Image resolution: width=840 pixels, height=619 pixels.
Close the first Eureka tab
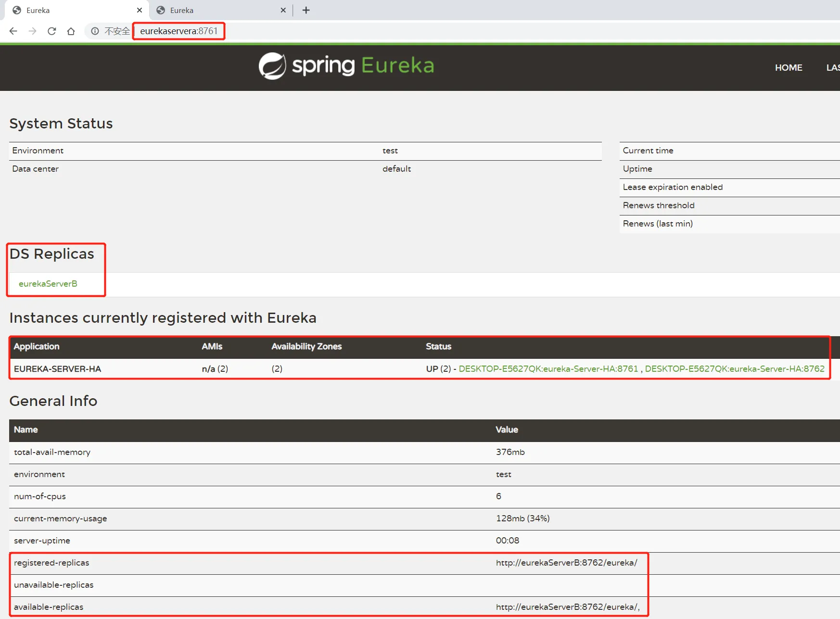click(x=140, y=10)
